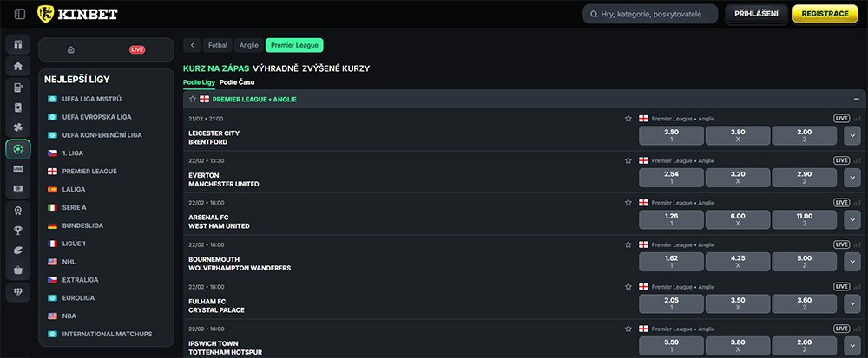The image size is (868, 358).
Task: Select the green football sports icon
Action: point(18,150)
